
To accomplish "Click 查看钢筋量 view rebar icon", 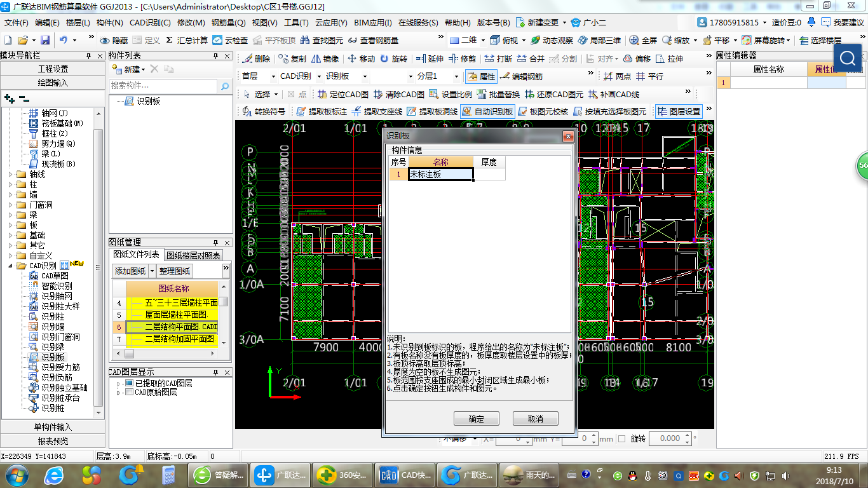I will click(x=374, y=40).
